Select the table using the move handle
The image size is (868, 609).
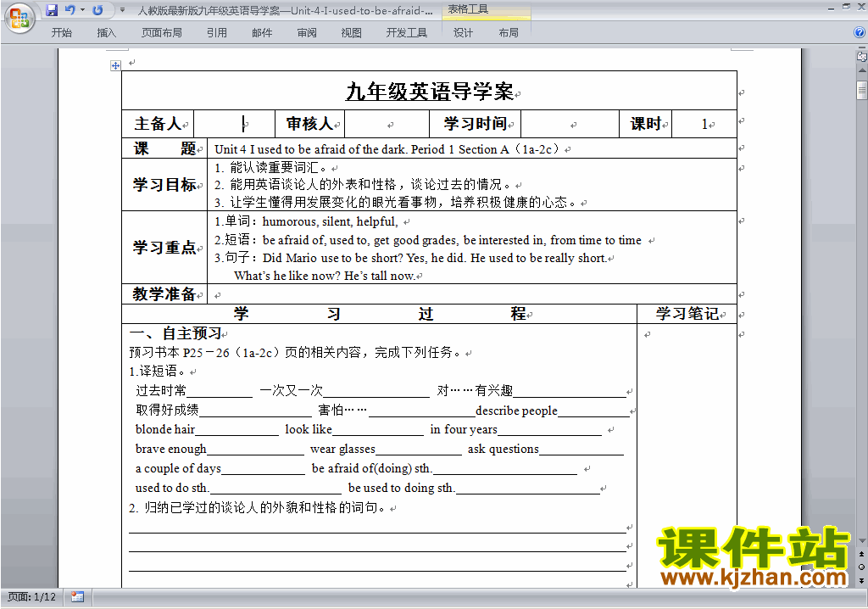point(115,65)
